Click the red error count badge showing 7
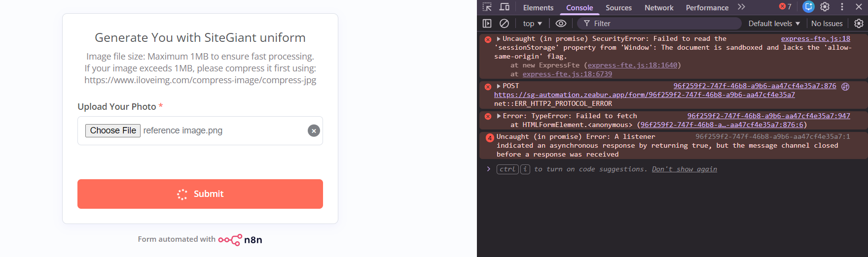This screenshot has width=868, height=257. click(x=785, y=7)
